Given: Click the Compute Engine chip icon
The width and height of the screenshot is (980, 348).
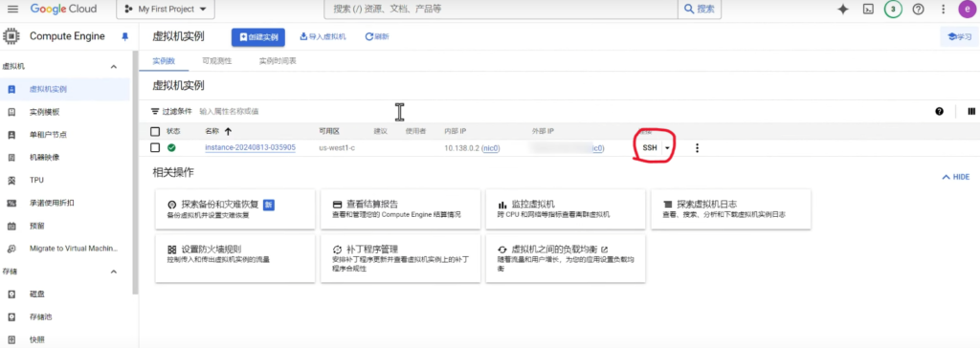Looking at the screenshot, I should point(11,36).
